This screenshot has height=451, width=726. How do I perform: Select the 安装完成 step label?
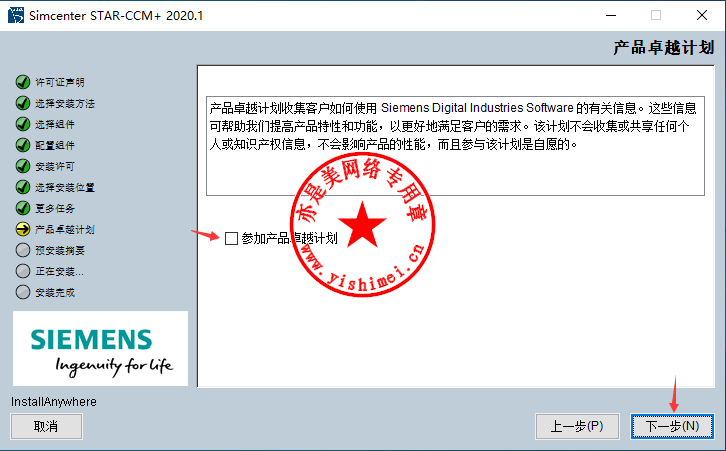[x=55, y=293]
